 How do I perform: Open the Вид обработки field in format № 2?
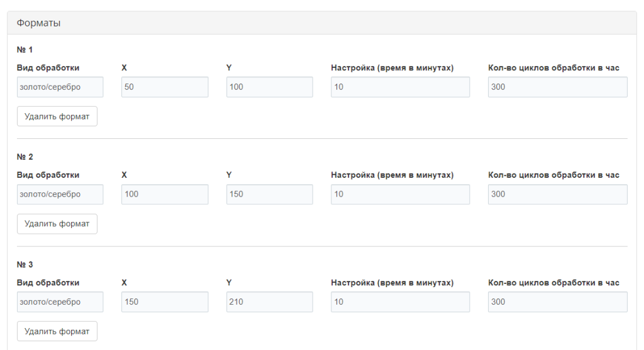[60, 195]
